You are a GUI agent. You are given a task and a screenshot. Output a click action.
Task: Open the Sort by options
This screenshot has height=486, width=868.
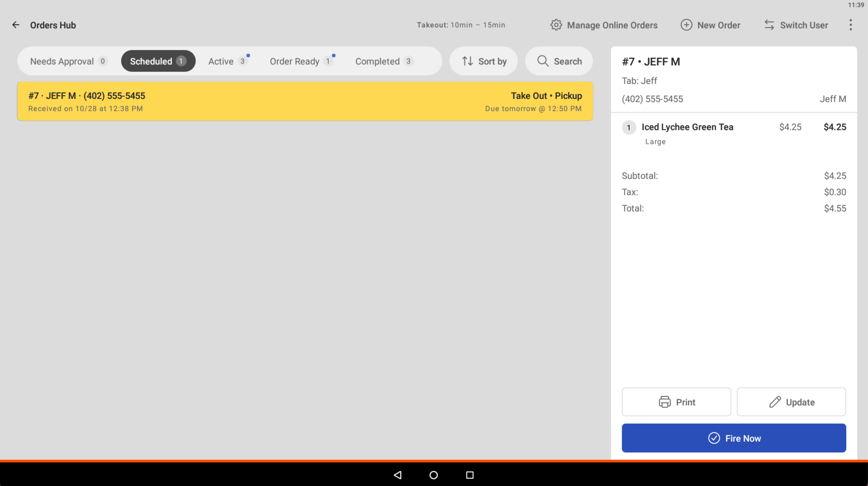point(484,61)
